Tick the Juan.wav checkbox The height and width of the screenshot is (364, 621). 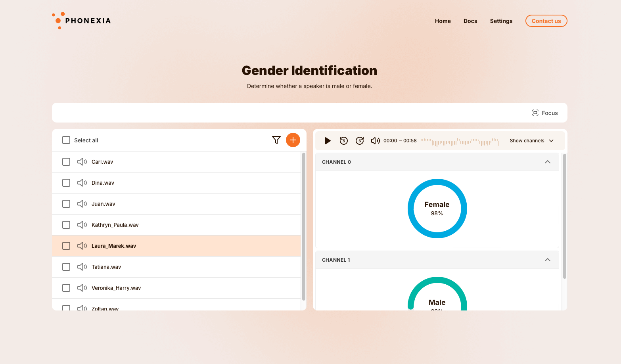[x=66, y=204]
